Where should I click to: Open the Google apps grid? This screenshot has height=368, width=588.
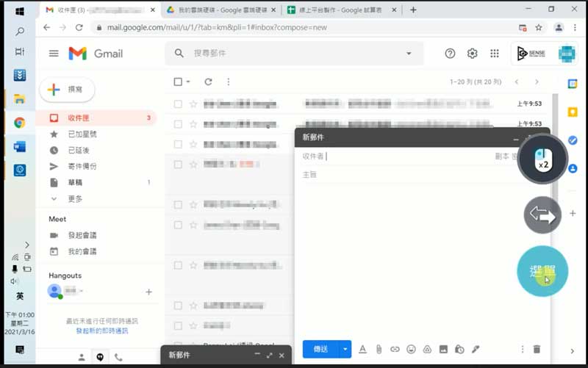(495, 54)
